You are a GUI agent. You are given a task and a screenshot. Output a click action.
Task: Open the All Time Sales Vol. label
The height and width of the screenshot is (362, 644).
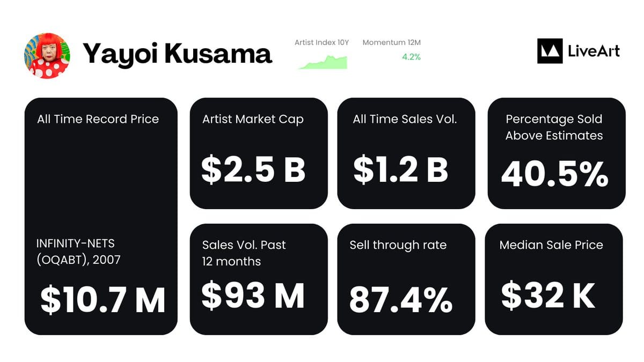405,119
